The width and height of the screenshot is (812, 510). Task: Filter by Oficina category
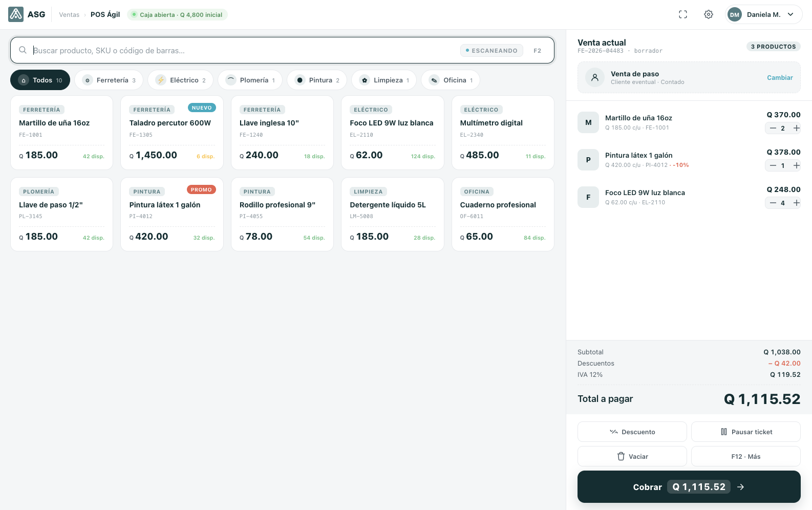(451, 80)
